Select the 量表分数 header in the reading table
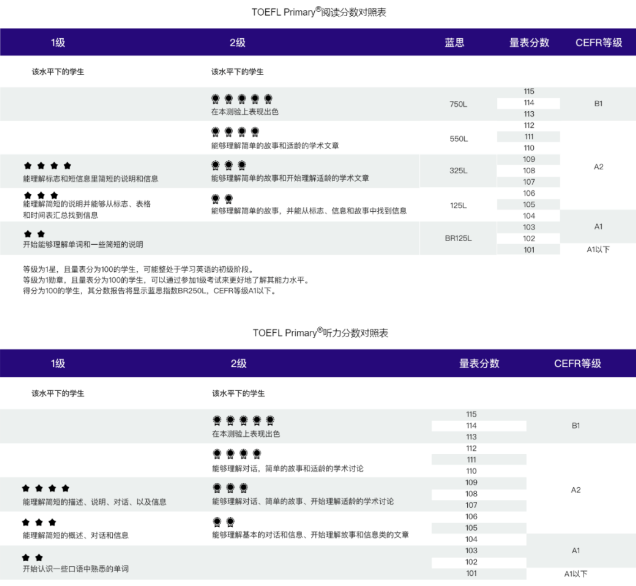The width and height of the screenshot is (636, 586). click(x=529, y=43)
